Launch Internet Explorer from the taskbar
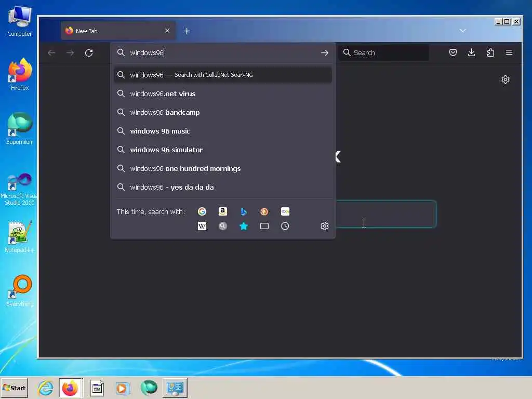Viewport: 532px width, 399px height. (46, 388)
